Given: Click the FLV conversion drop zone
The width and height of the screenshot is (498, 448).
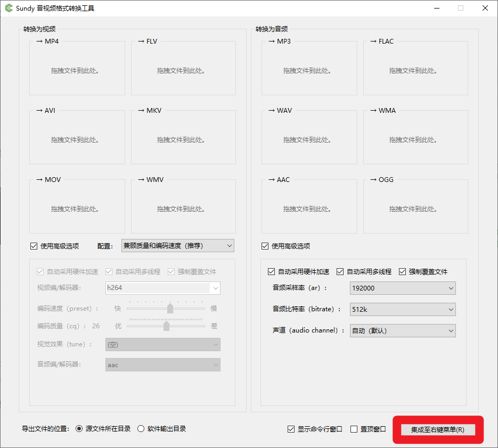Looking at the screenshot, I should tap(183, 68).
